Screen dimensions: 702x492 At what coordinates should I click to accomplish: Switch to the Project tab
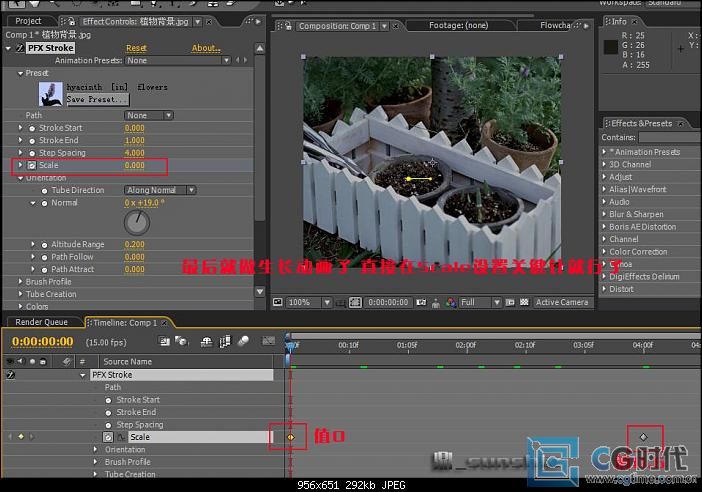coord(28,21)
